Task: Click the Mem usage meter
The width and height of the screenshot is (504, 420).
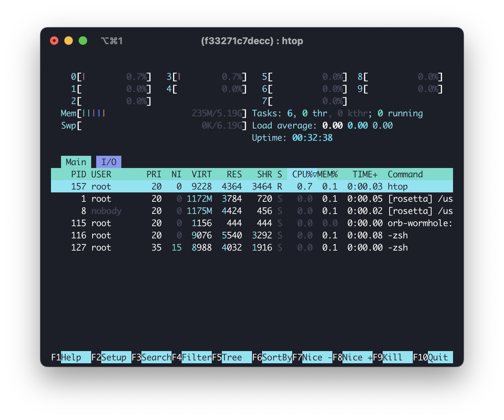Action: tap(154, 113)
